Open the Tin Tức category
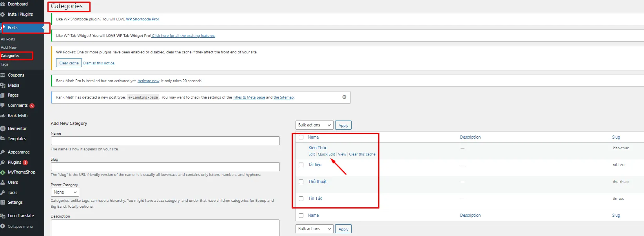 pos(315,198)
